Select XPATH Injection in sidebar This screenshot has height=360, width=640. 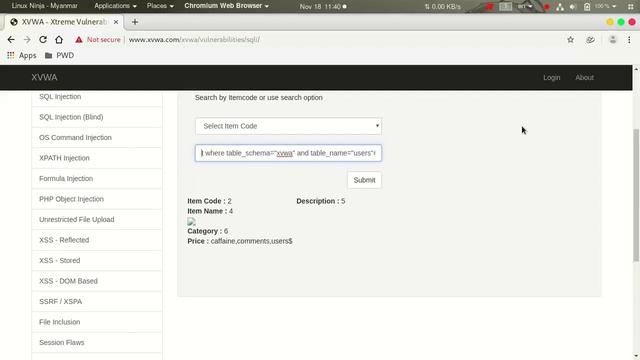coord(97,158)
